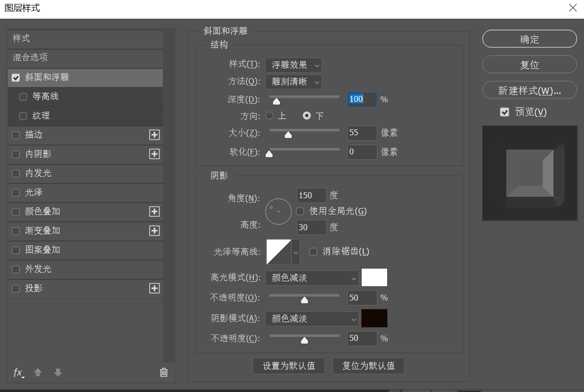Click the shadow 不透明度(C) slider handle

(x=304, y=341)
